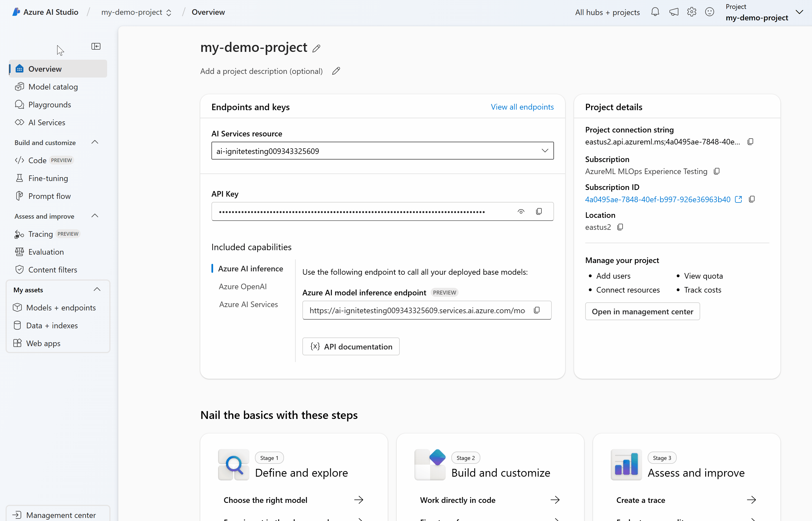Image resolution: width=812 pixels, height=521 pixels.
Task: Switch to the Azure OpenAI capability tab
Action: [x=243, y=286]
